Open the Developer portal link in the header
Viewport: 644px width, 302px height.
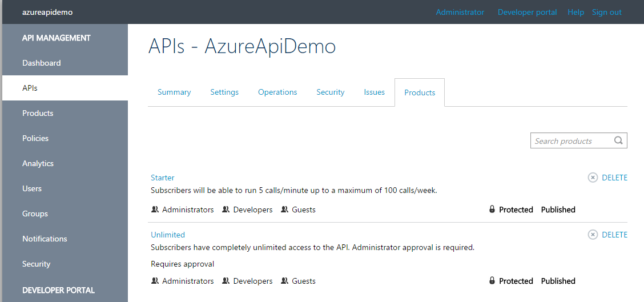(528, 12)
